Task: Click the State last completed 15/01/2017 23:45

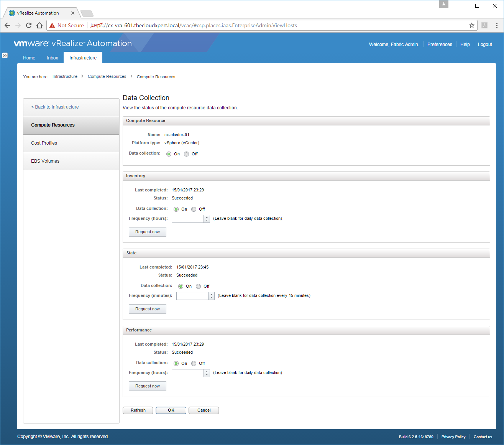Action: pos(192,267)
